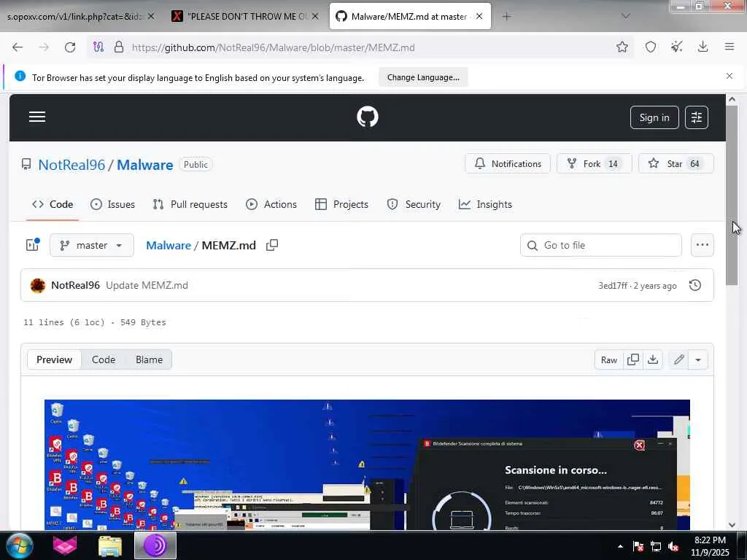Open the browser hamburger application menu
This screenshot has width=747, height=560.
729,47
